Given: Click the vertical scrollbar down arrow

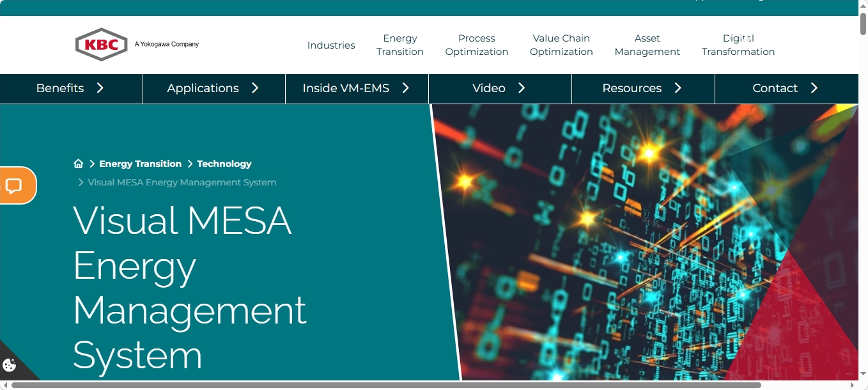Looking at the screenshot, I should (x=863, y=375).
